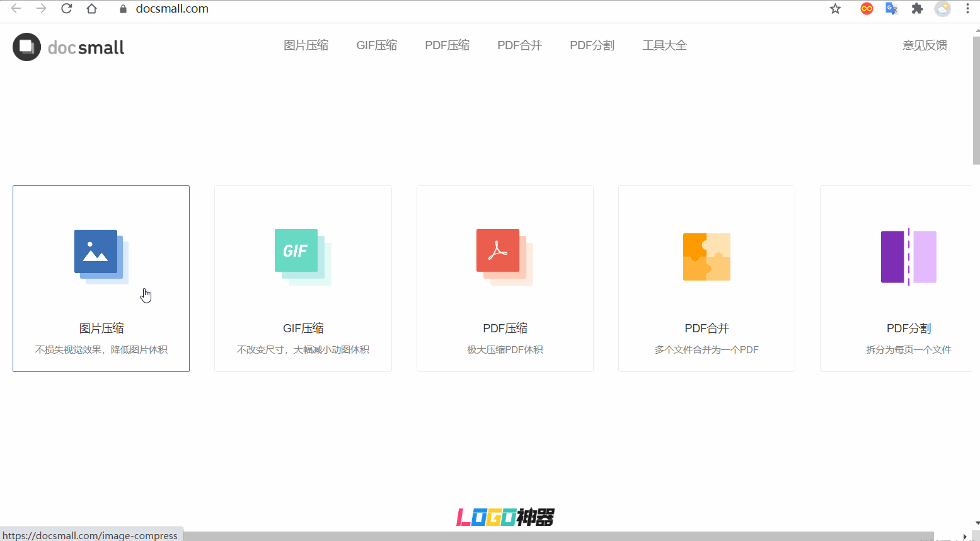The height and width of the screenshot is (541, 980).
Task: Click the horizontal scrollbar at bottom
Action: coord(558,537)
